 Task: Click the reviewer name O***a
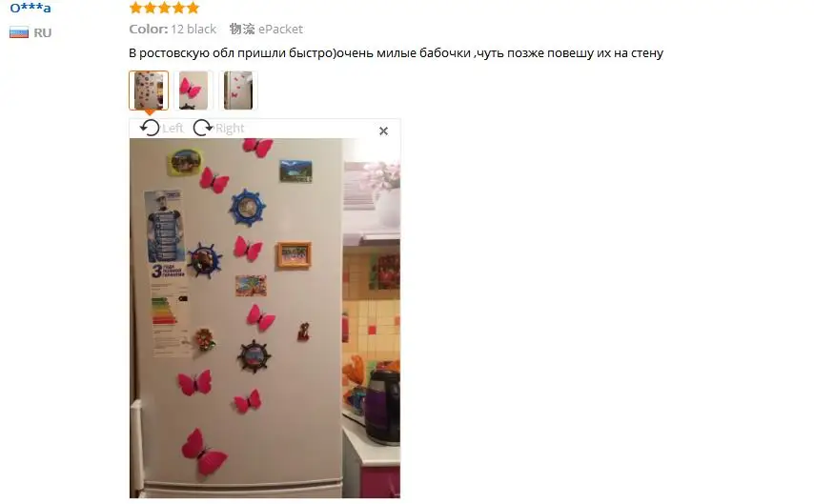[31, 8]
